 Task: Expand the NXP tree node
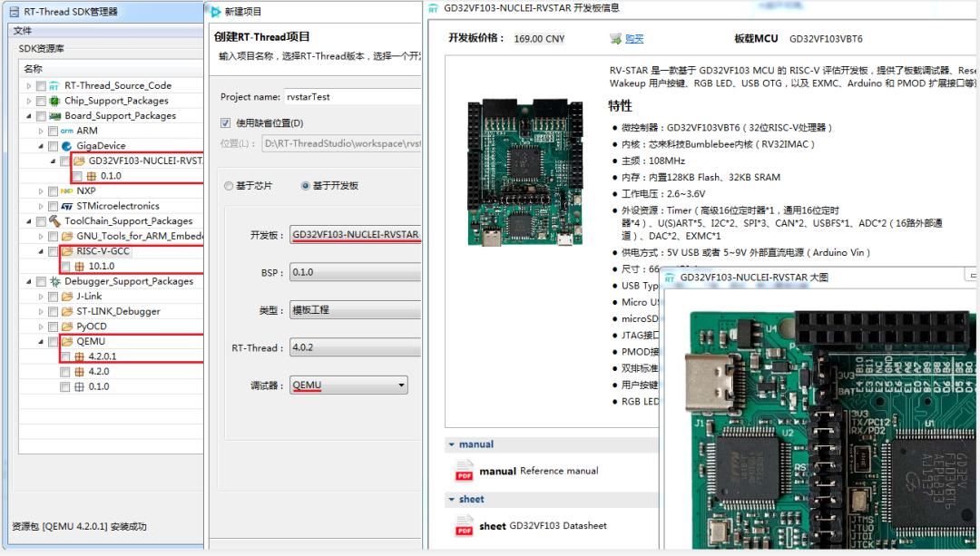pyautogui.click(x=41, y=191)
